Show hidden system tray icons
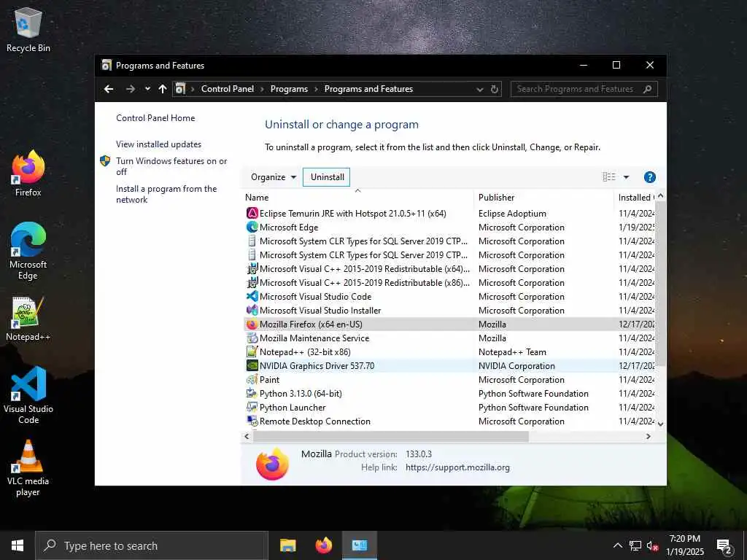This screenshot has height=560, width=747. pyautogui.click(x=617, y=545)
